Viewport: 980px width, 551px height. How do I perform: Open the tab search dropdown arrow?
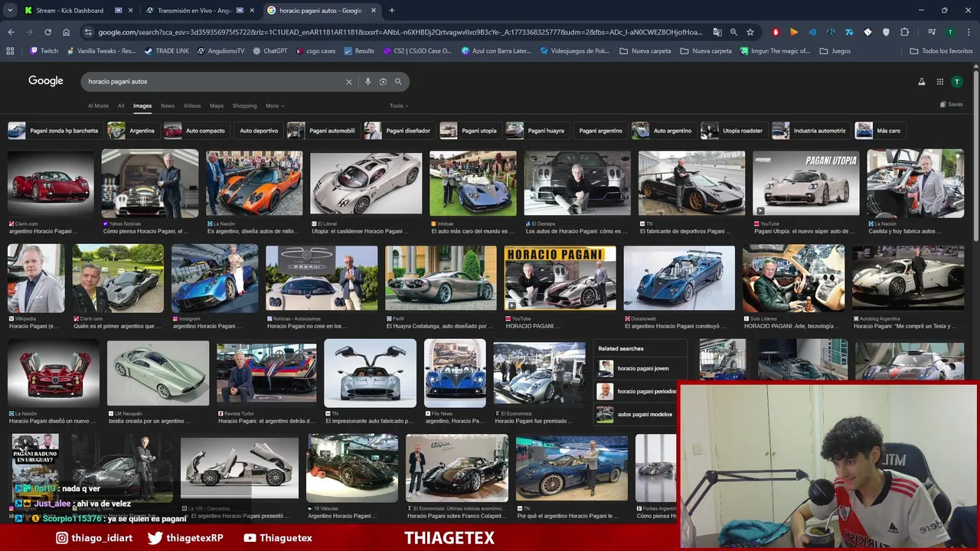10,11
